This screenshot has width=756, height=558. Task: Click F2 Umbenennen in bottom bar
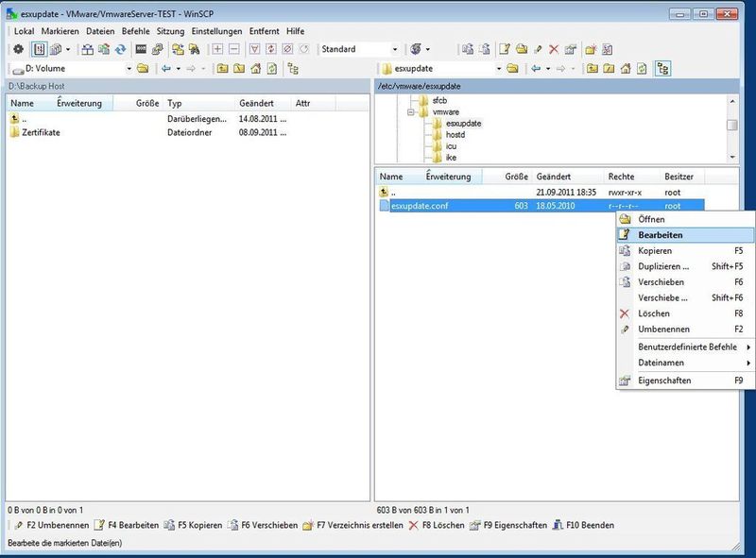52,525
